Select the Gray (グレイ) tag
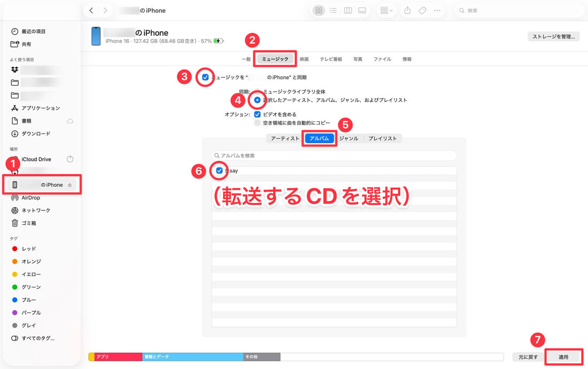 [28, 325]
